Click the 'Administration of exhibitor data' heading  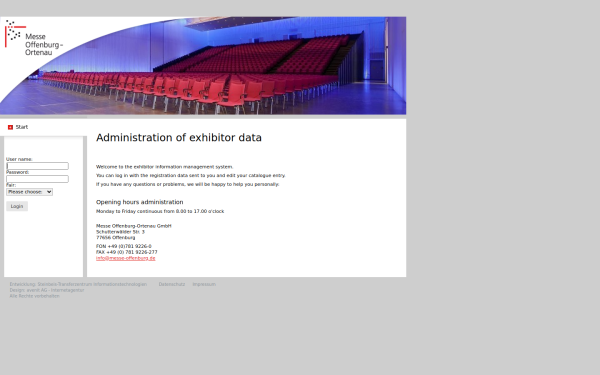pyautogui.click(x=179, y=138)
